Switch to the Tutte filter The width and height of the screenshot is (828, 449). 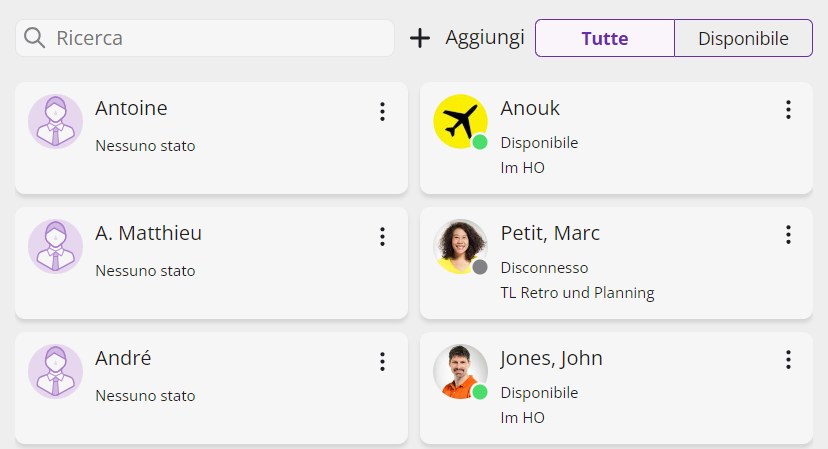tap(604, 38)
